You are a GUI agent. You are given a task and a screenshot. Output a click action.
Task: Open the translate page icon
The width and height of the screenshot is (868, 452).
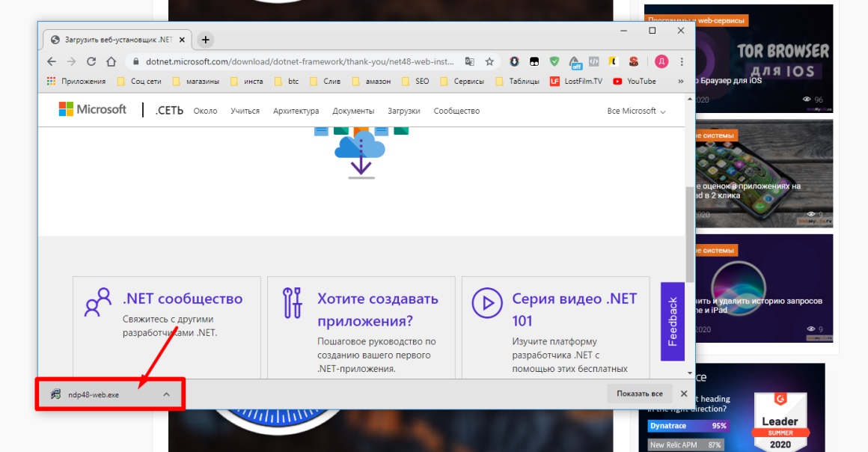pos(469,61)
